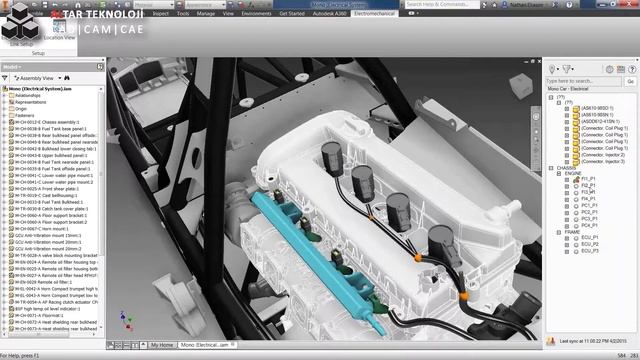Open the Manage ribbon tab
640x360 pixels.
point(206,13)
